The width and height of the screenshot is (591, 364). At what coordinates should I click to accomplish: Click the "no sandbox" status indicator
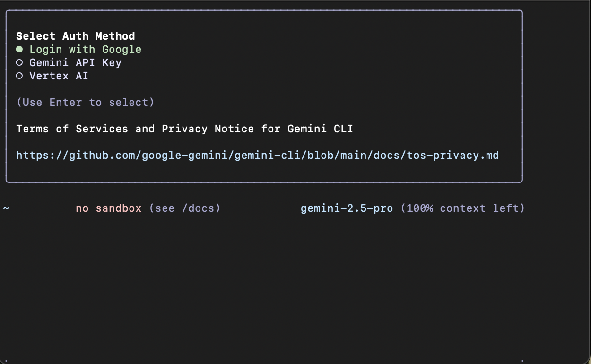[108, 208]
